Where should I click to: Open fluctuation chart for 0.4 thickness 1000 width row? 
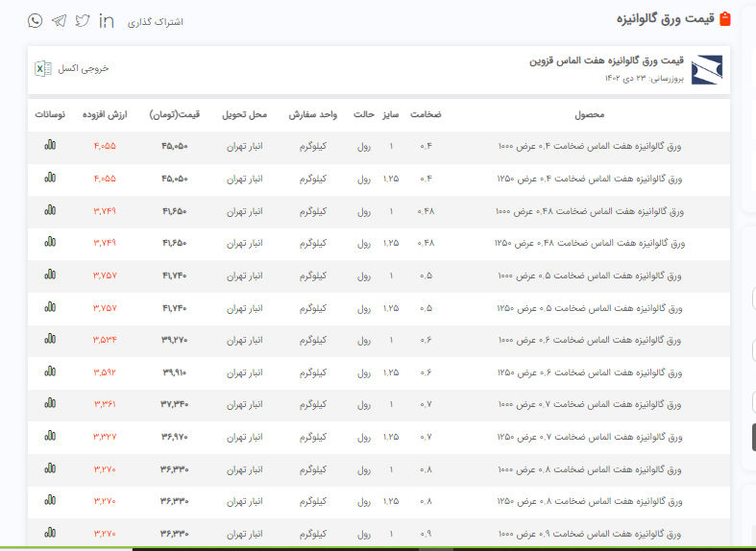pyautogui.click(x=50, y=146)
